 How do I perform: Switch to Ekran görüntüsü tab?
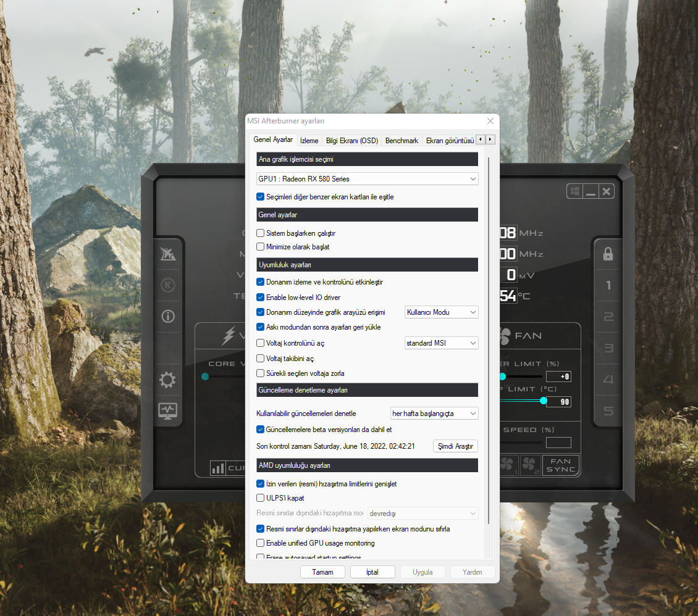[x=450, y=141]
